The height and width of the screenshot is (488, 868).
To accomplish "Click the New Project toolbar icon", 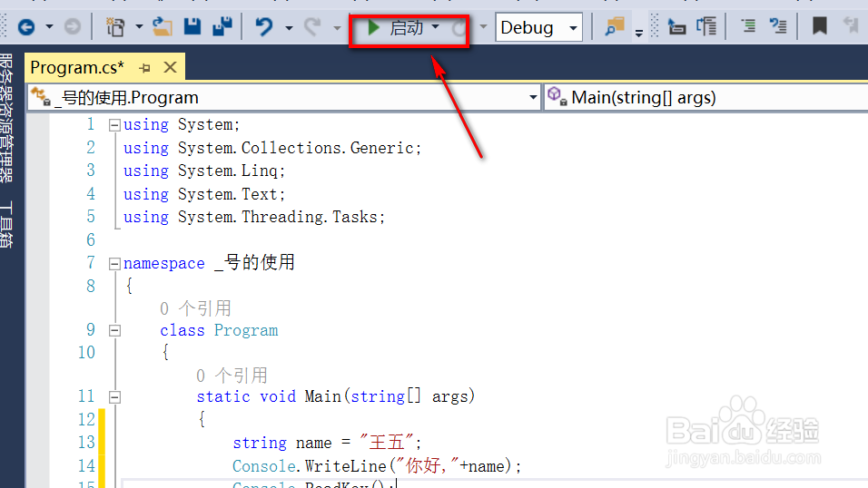I will click(x=115, y=26).
